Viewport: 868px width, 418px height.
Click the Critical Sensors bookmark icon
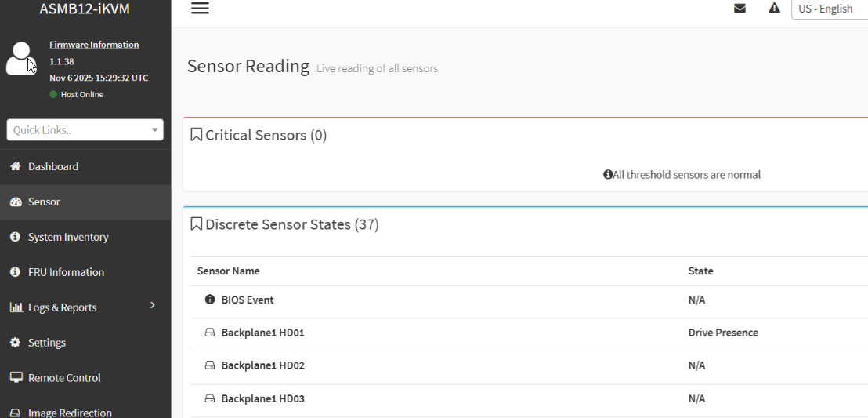[x=197, y=135]
